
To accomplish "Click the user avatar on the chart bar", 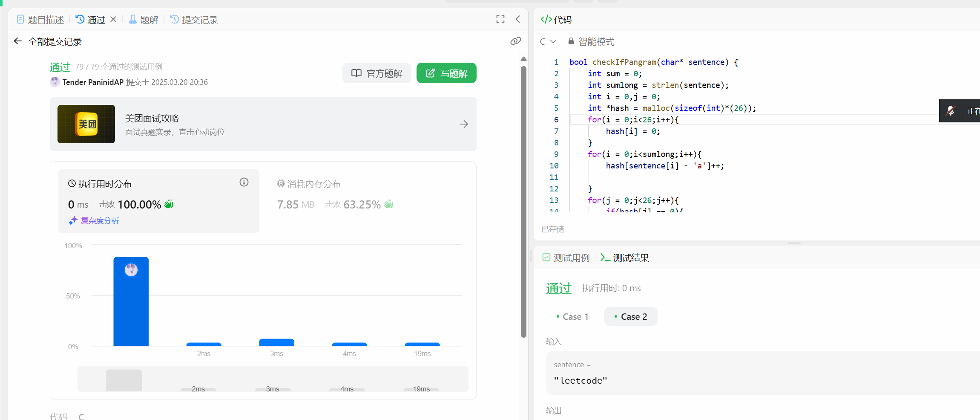I will tap(131, 269).
